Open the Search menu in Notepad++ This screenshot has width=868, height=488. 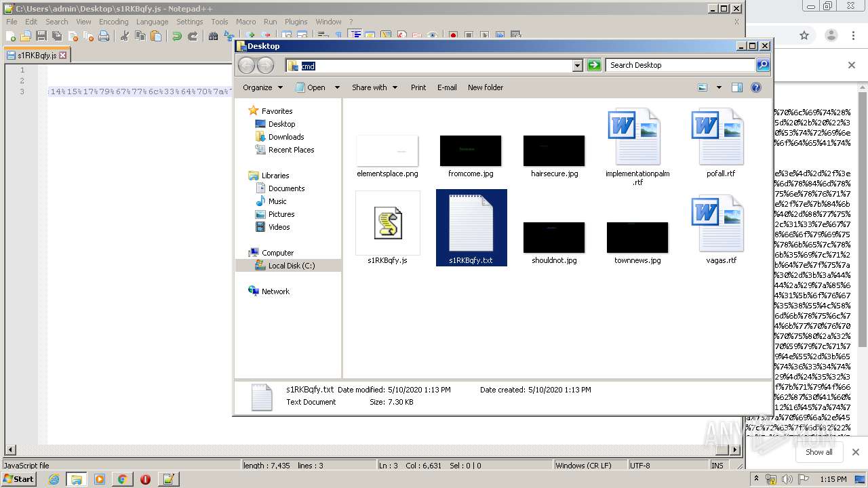tap(57, 22)
